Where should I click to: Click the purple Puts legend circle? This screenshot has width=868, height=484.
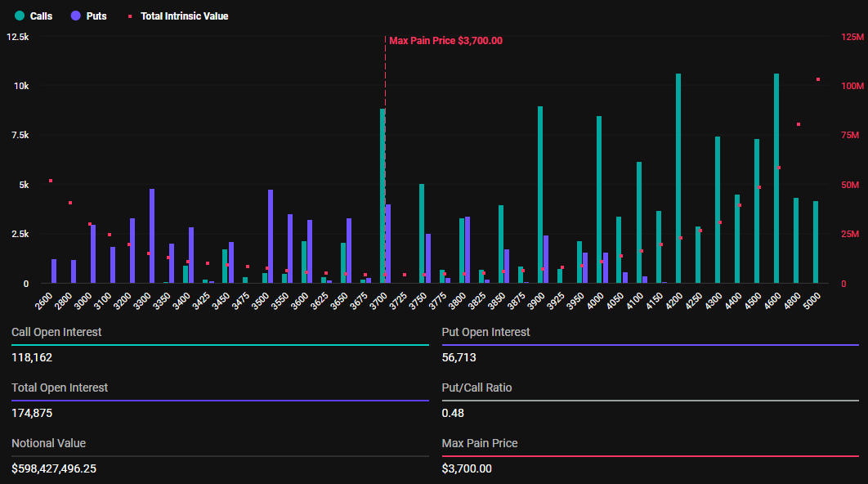(76, 16)
